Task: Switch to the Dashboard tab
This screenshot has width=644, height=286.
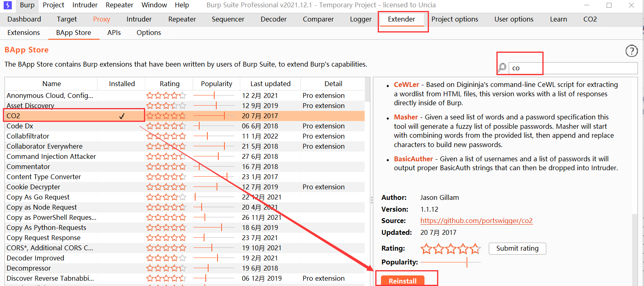Action: coord(24,19)
